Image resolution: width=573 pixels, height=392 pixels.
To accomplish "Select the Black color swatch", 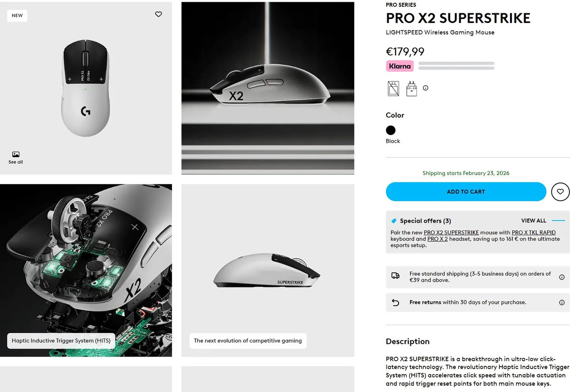I will (x=391, y=130).
